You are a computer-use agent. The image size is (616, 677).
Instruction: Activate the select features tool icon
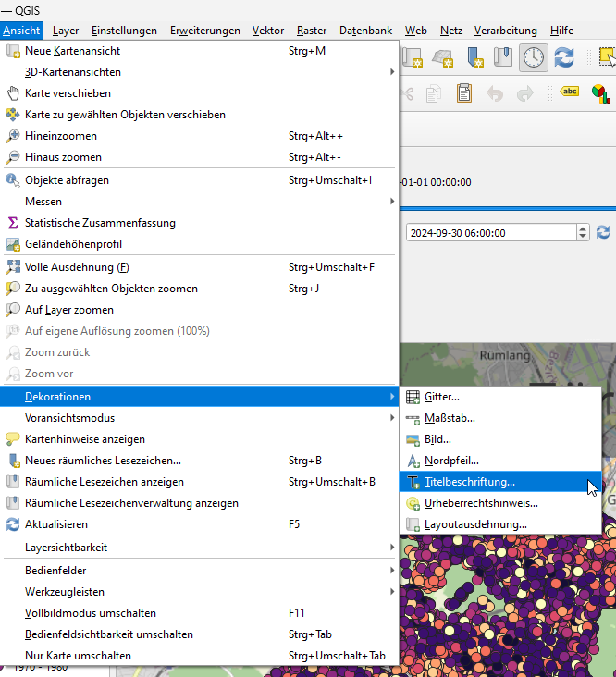pos(607,57)
